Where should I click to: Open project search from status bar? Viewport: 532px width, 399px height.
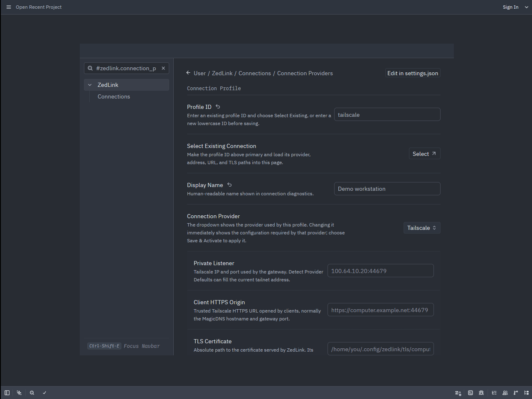pos(32,393)
